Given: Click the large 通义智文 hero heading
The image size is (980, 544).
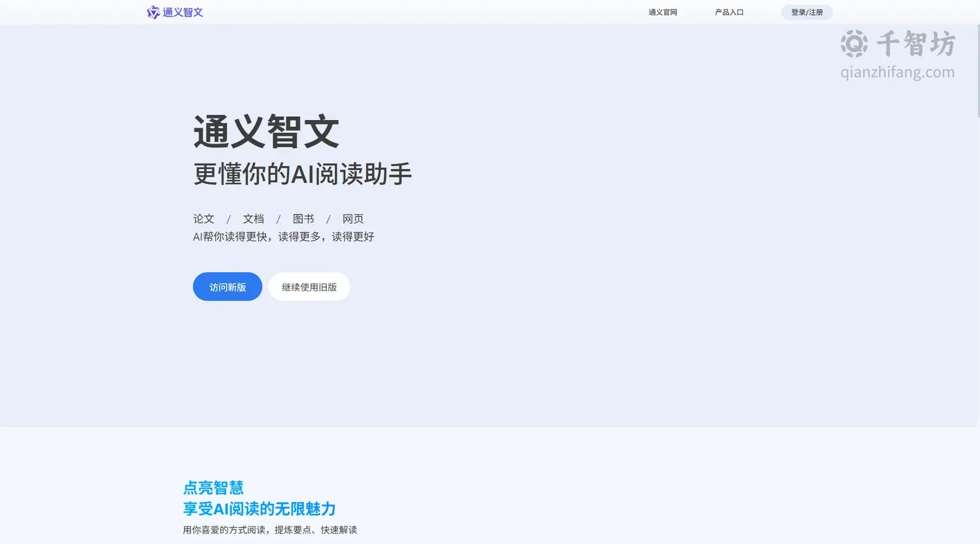Looking at the screenshot, I should point(266,132).
